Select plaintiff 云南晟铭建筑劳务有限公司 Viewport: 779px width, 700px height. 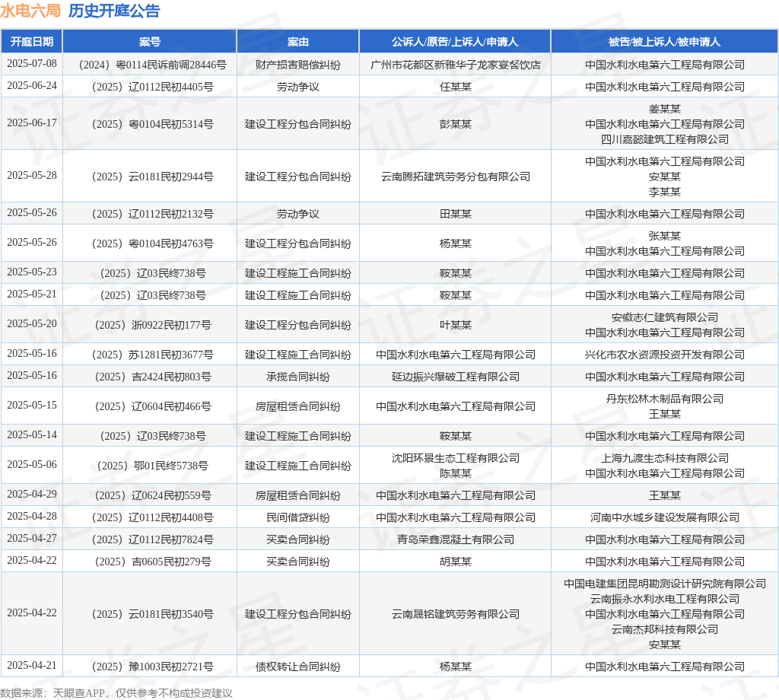pyautogui.click(x=455, y=615)
